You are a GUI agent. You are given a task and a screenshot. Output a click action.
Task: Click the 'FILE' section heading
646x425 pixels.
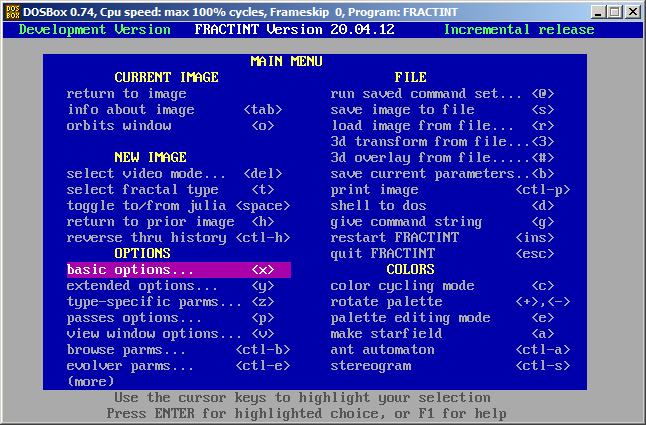[411, 77]
